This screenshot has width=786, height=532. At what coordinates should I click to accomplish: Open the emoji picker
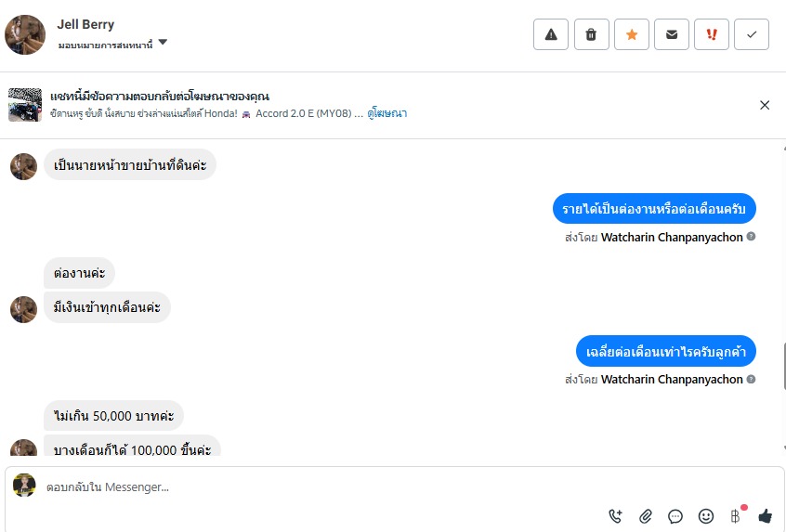point(706,515)
